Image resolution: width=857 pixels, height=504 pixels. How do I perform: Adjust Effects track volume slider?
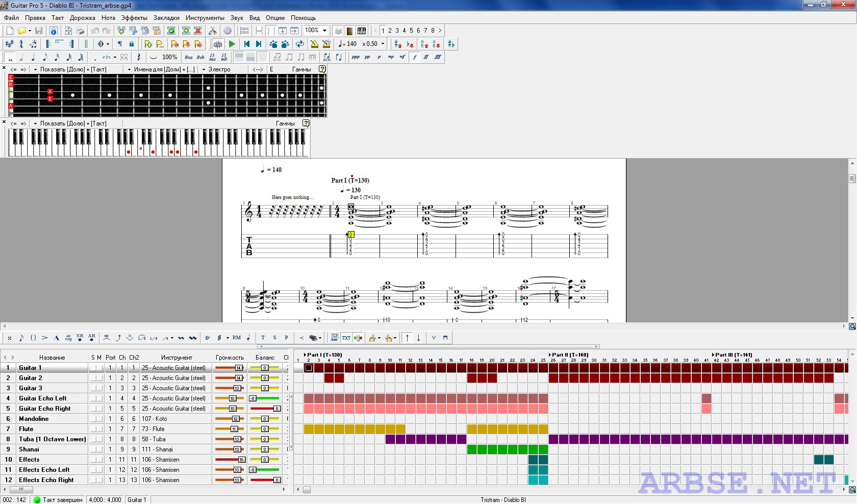(x=230, y=460)
